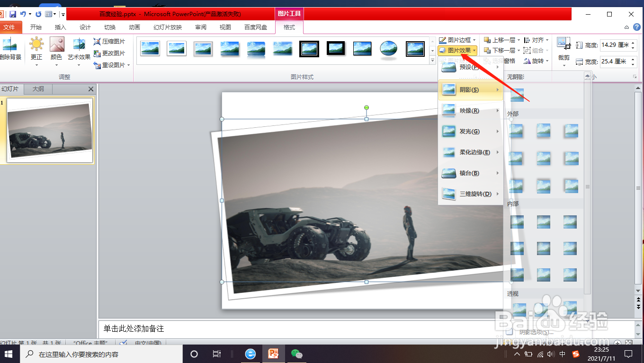
Task: Apply the Thick Matte Black picture style
Action: pos(336,48)
